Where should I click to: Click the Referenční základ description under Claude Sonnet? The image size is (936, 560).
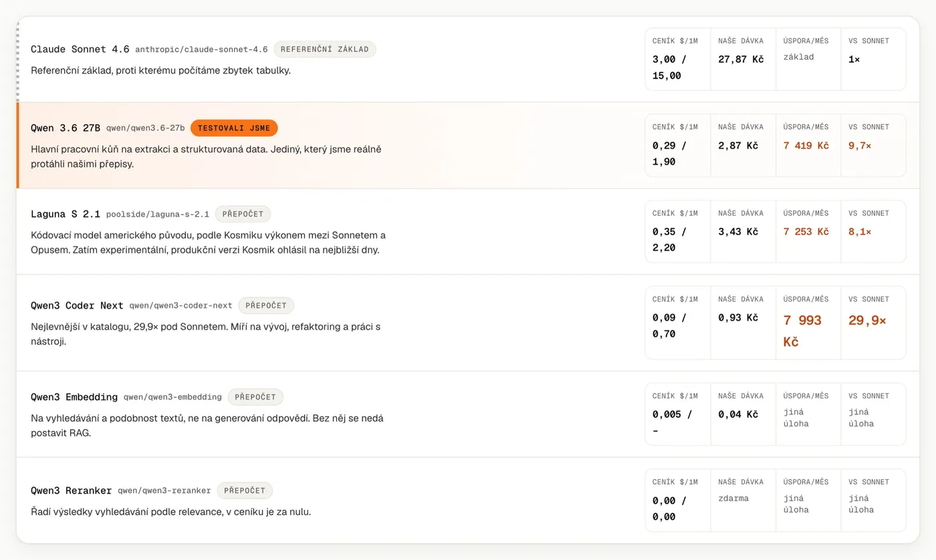click(160, 70)
